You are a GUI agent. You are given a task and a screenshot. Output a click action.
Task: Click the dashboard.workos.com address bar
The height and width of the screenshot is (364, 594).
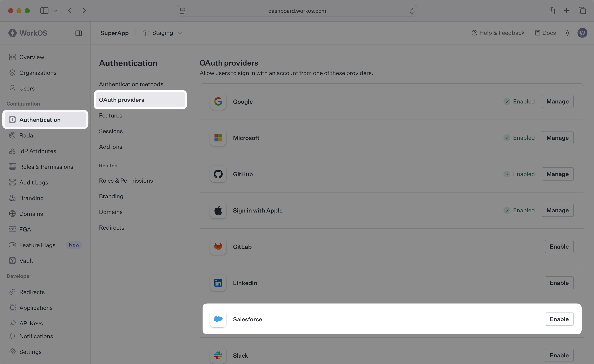pyautogui.click(x=297, y=11)
